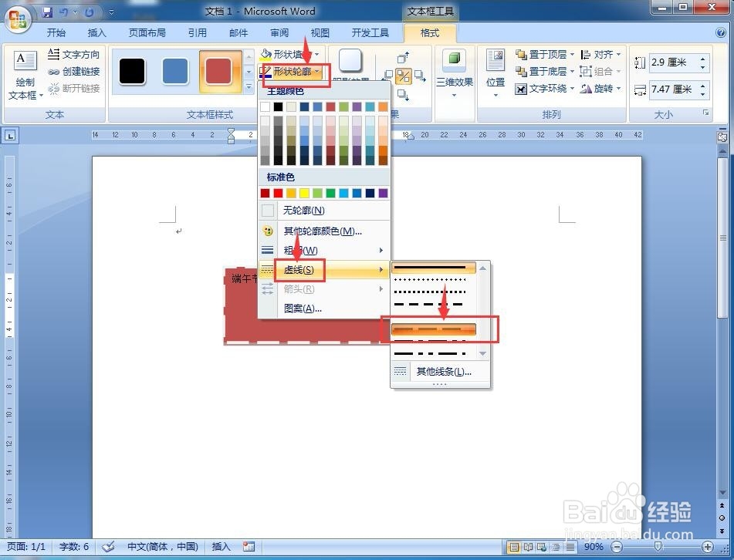The width and height of the screenshot is (734, 560).
Task: Open Word help
Action: tap(721, 32)
